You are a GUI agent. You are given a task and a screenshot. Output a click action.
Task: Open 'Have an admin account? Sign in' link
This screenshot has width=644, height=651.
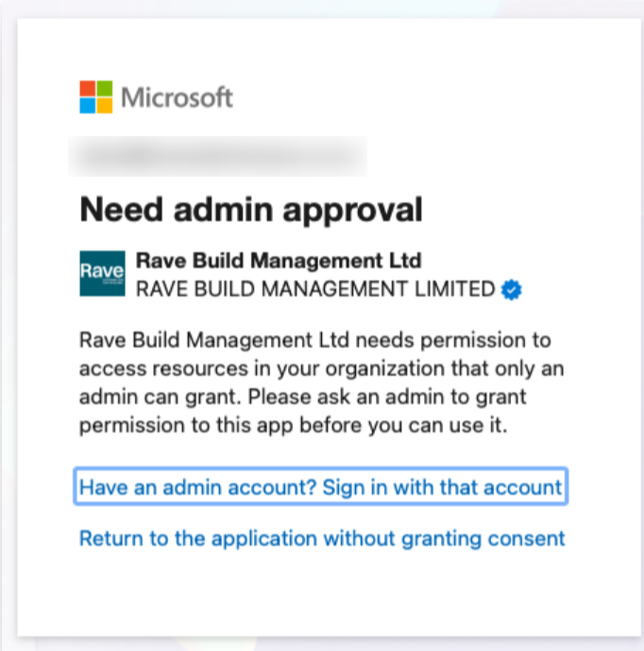click(320, 488)
